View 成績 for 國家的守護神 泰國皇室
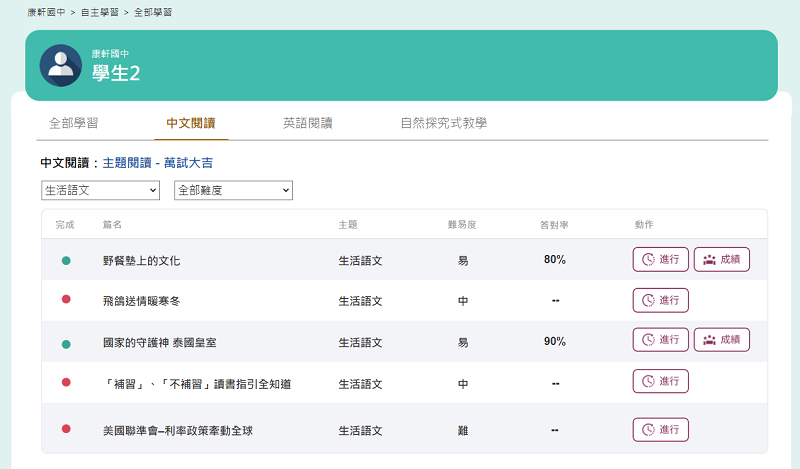The width and height of the screenshot is (800, 469). [x=721, y=341]
